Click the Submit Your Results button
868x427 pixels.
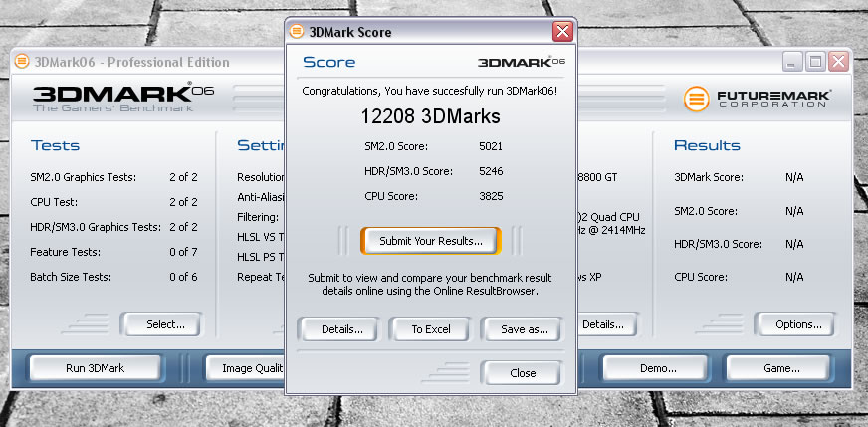(431, 241)
